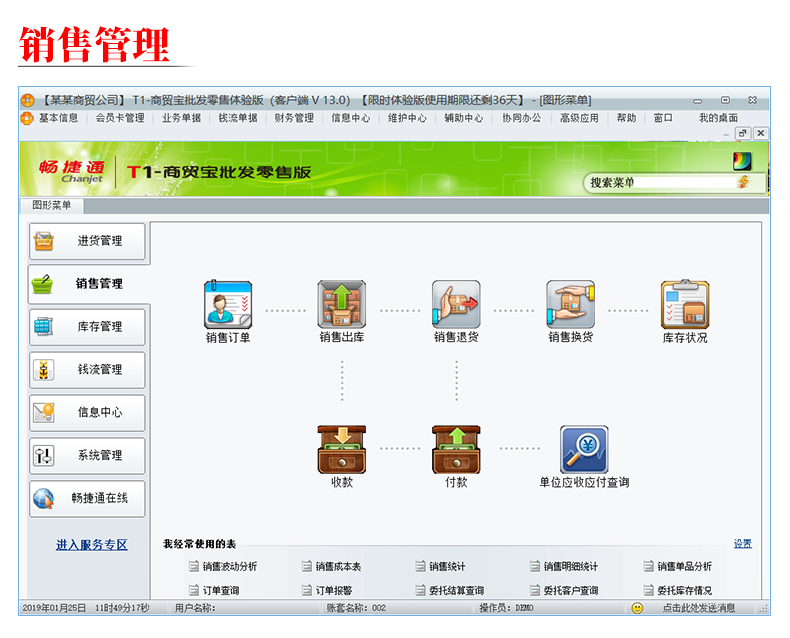Open the 高级应用 menu

579,118
